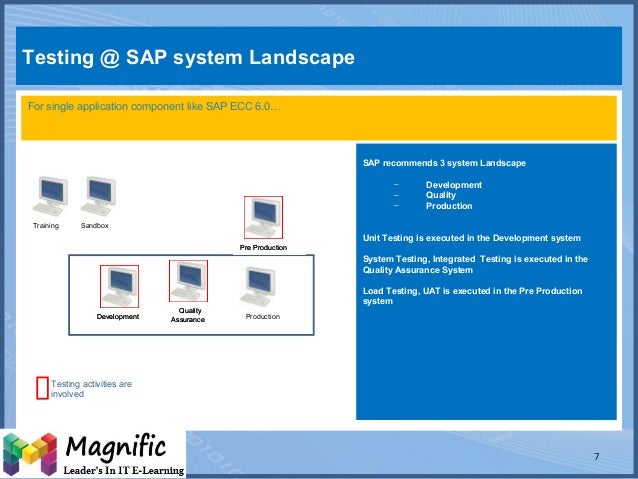Click the 'Testing @ SAP system Landscape' title
This screenshot has height=479, width=638.
click(188, 57)
